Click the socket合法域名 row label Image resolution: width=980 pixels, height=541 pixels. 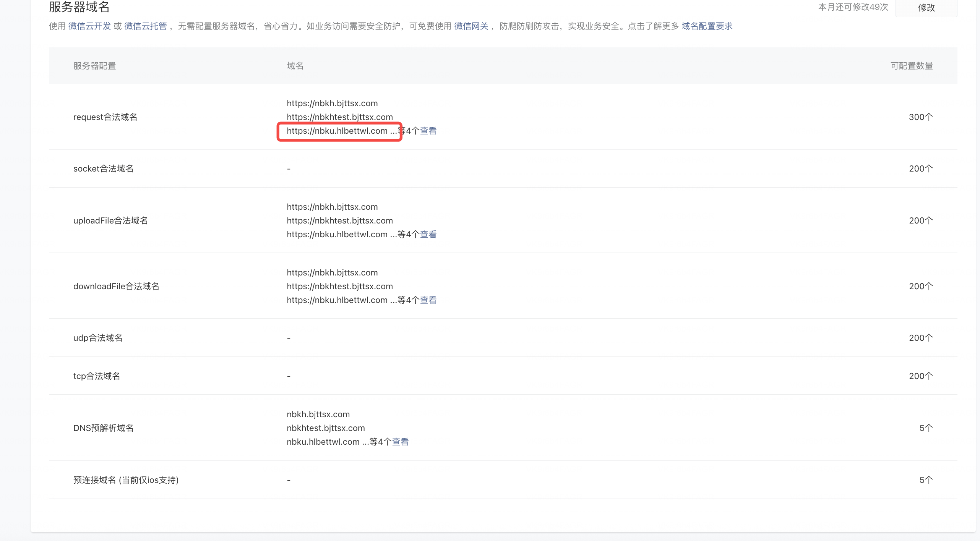pyautogui.click(x=103, y=169)
